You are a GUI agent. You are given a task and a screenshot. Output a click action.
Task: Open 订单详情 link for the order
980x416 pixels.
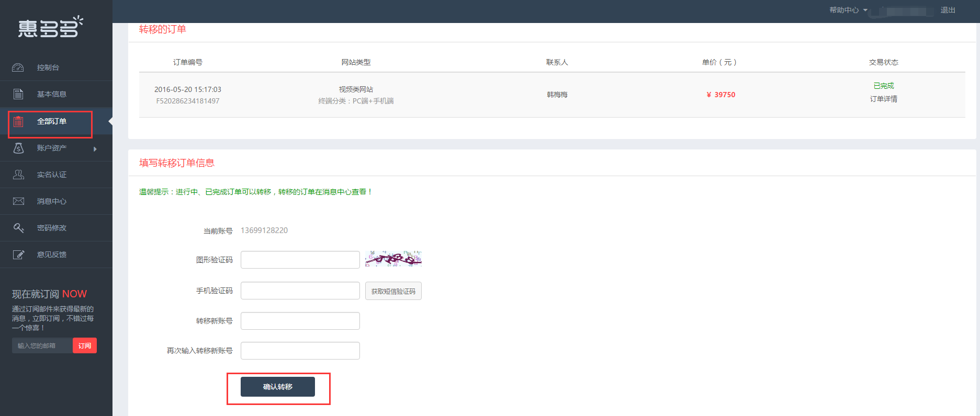click(883, 99)
